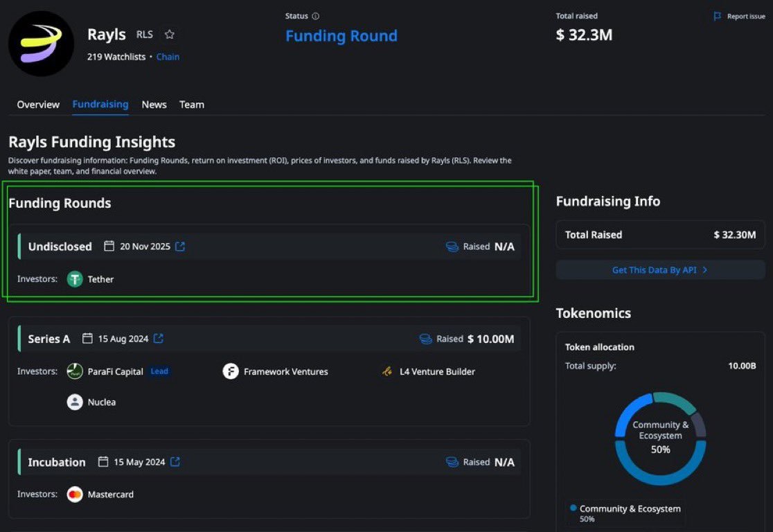Switch to the News tab
Image resolution: width=773 pixels, height=532 pixels.
click(154, 105)
